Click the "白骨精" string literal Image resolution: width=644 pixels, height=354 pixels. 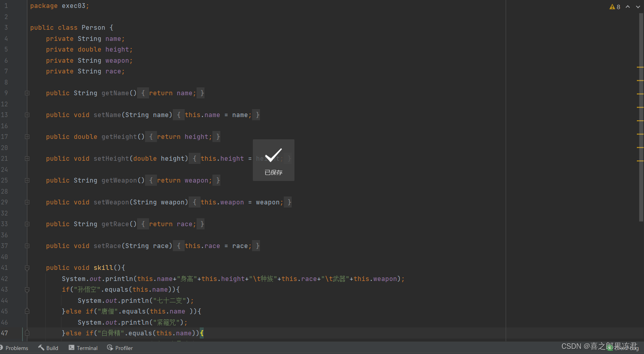(x=111, y=333)
